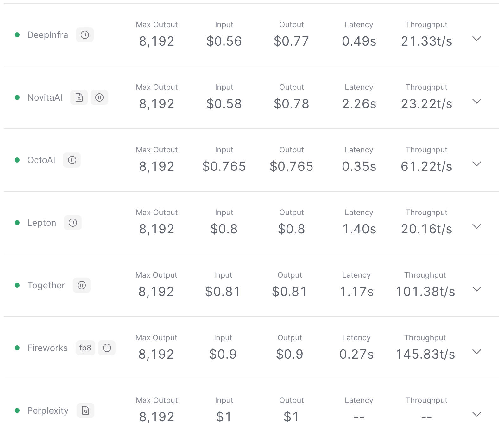Viewport: 504px width, 444px height.
Task: Expand the NovitaAI row details chevron
Action: pyautogui.click(x=476, y=101)
